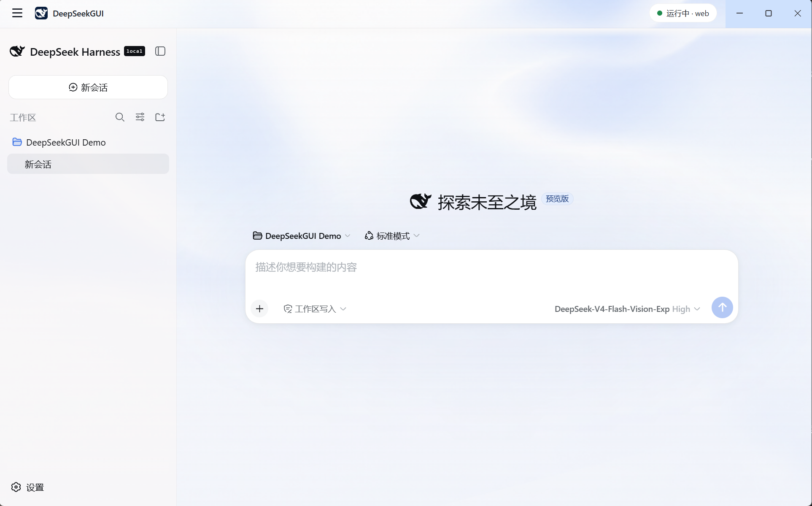Click the DeepSeek Harness whale logo
This screenshot has width=812, height=506.
pos(17,51)
